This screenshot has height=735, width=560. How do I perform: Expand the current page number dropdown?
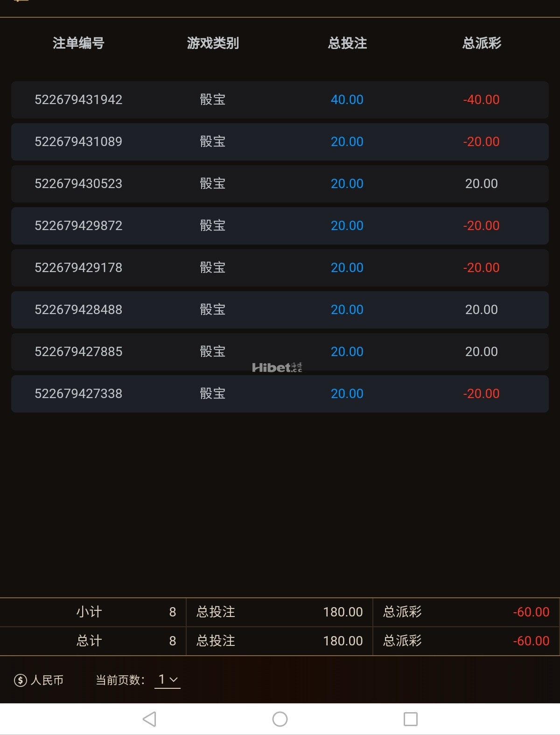[x=168, y=680]
